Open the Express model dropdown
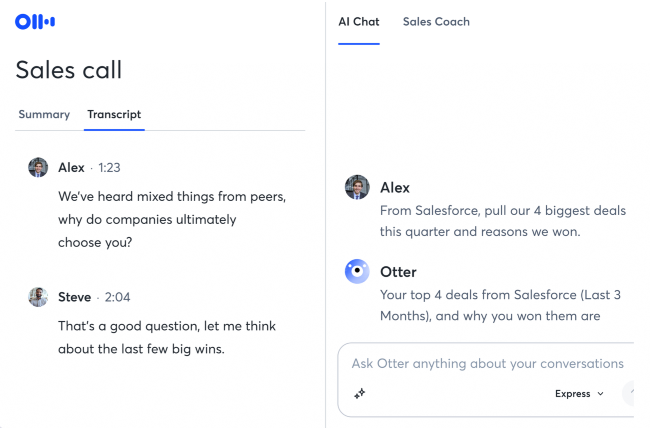650x433 pixels. 580,393
